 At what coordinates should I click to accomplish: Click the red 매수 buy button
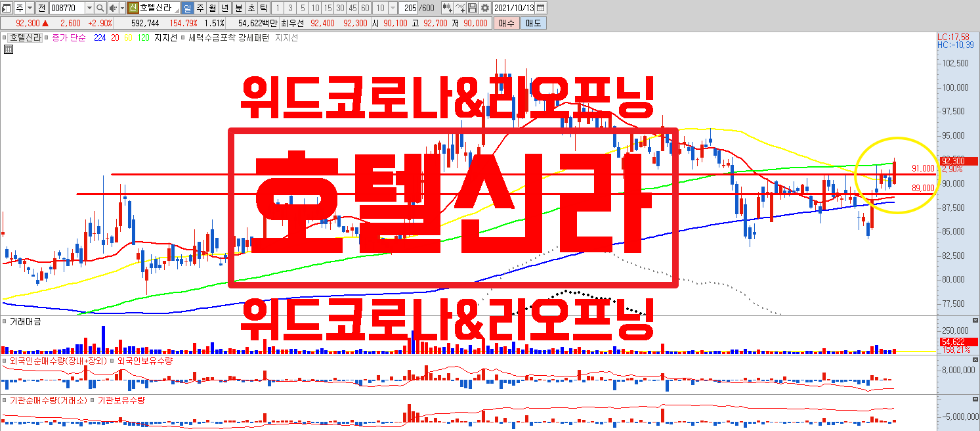coord(506,23)
